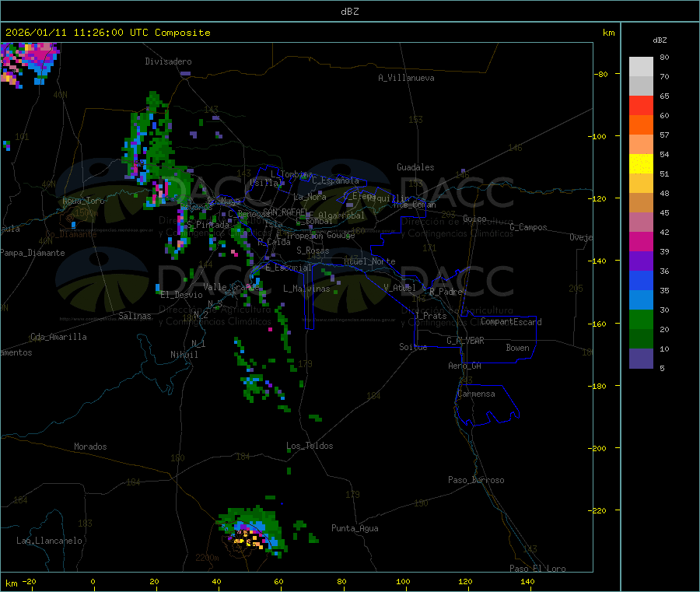Click the Punta_Agua label
Viewport: 700px width, 592px height.
(355, 528)
